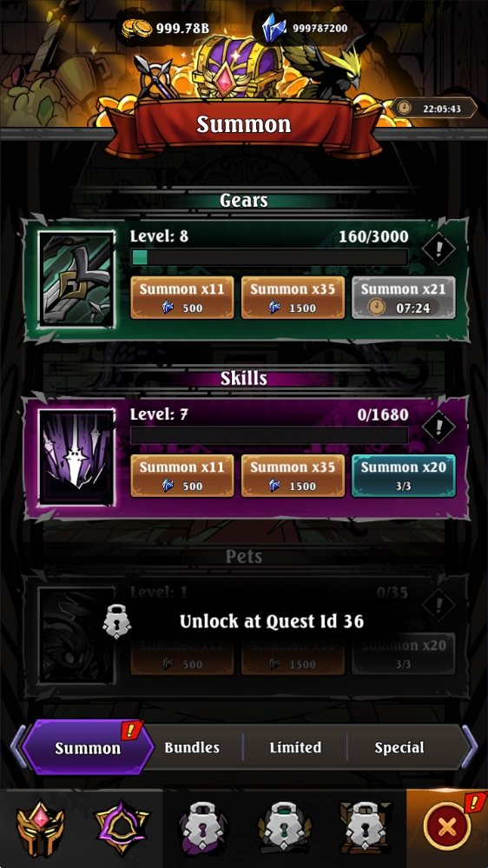Open the Special tab
488x868 pixels.
[x=399, y=747]
